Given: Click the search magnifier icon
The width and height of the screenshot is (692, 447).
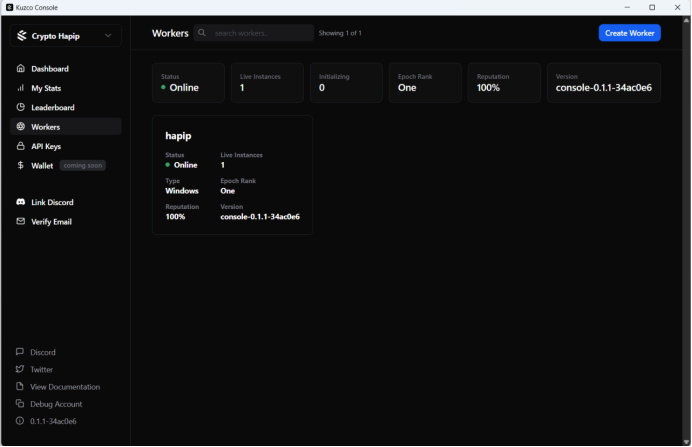Looking at the screenshot, I should [202, 33].
